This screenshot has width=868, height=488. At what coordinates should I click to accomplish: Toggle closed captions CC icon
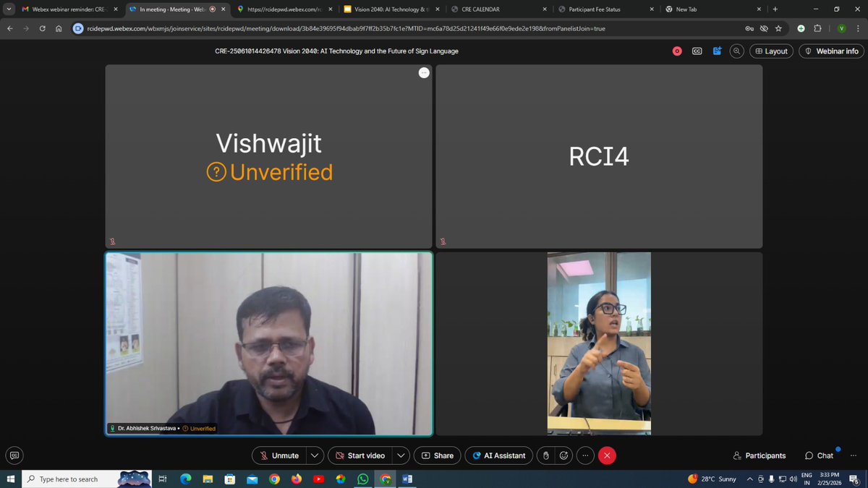[x=697, y=51]
